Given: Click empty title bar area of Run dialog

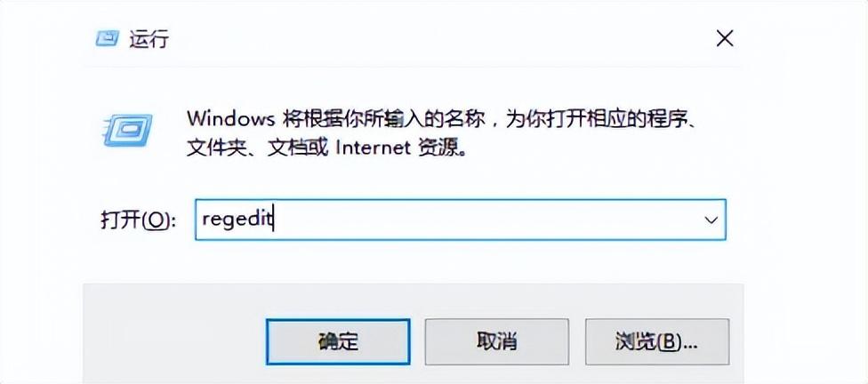Looking at the screenshot, I should 438,39.
